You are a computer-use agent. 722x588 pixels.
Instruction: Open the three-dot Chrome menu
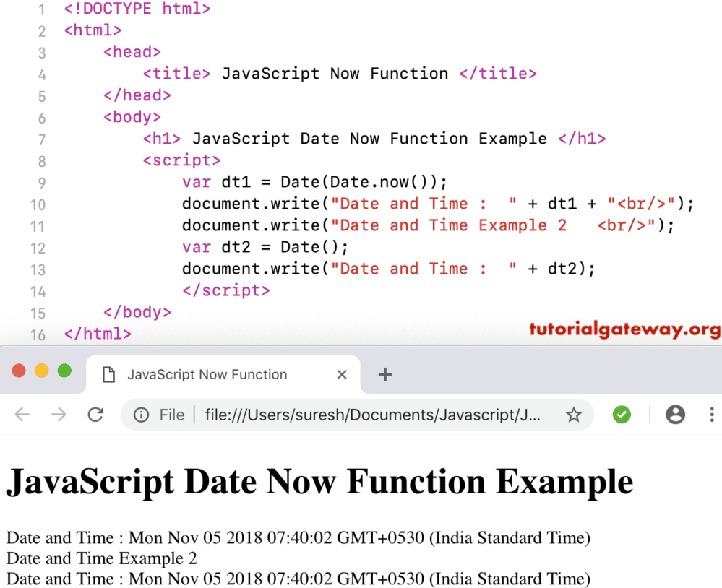(711, 415)
